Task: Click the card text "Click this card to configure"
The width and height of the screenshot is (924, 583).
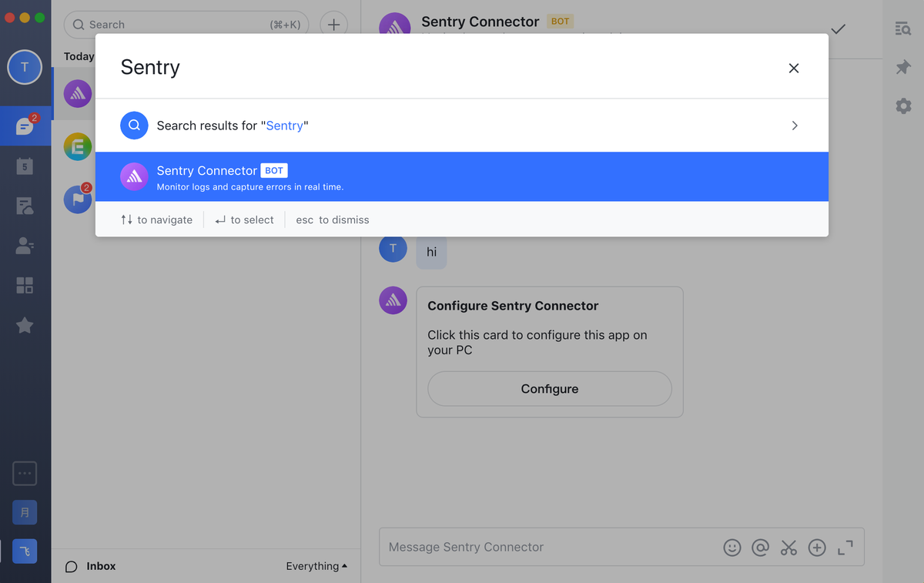Action: (x=537, y=343)
